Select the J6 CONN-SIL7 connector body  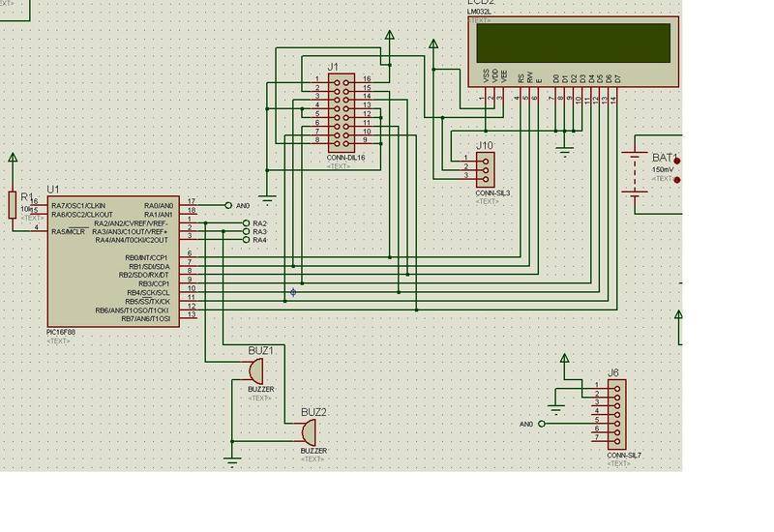pos(617,414)
